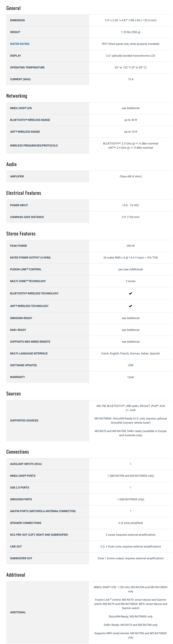
Task: Click the IPX7 water rating value
Action: pos(130,44)
